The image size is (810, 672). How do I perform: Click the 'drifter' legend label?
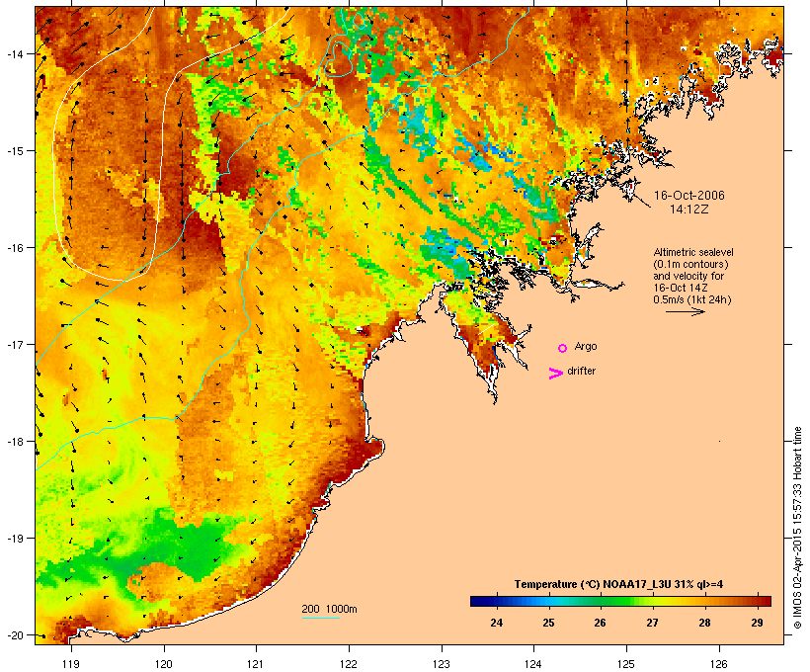[581, 371]
